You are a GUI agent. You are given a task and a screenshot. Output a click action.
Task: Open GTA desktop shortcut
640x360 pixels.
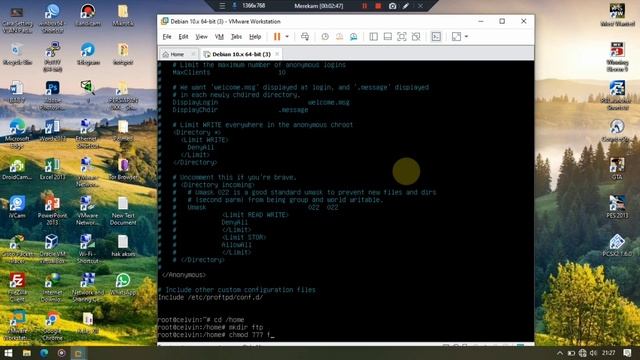pos(617,169)
